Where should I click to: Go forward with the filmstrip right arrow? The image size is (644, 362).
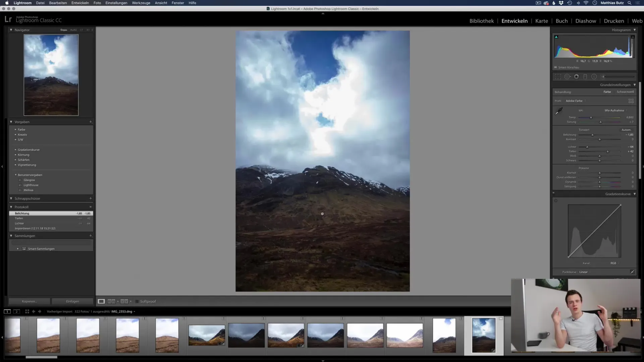pyautogui.click(x=40, y=311)
